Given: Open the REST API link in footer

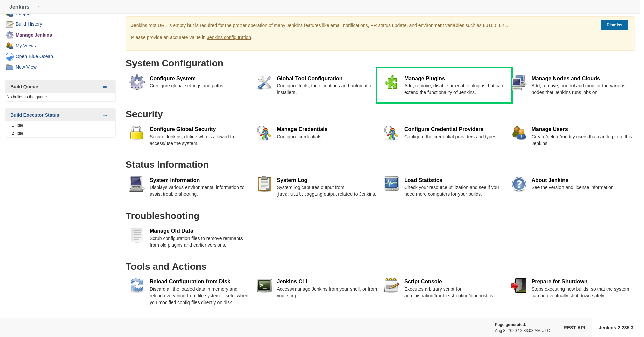Looking at the screenshot, I should (x=574, y=328).
